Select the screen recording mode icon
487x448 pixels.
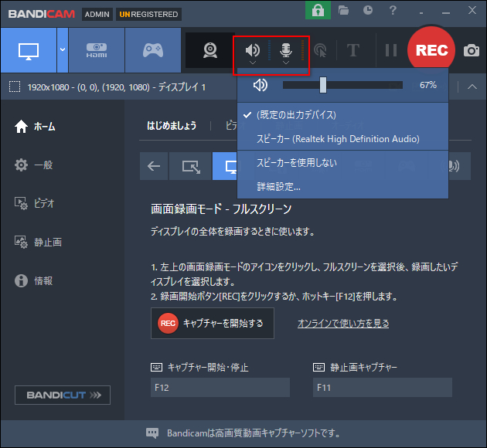[29, 50]
